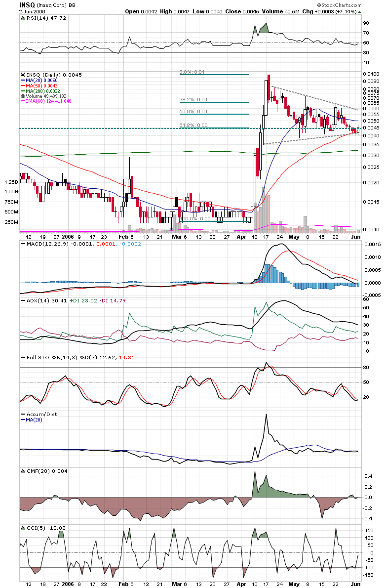Viewport: 385px width, 588px height.
Task: Select the EMA(60) magenta volume legend entry
Action: pos(47,101)
